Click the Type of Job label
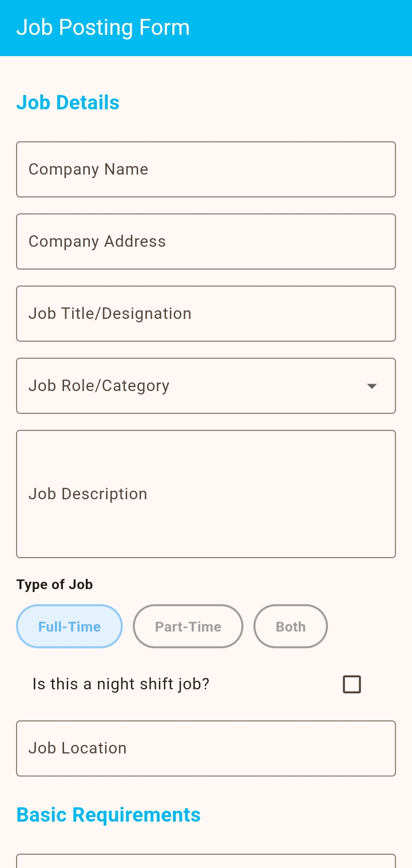The height and width of the screenshot is (868, 412). [x=54, y=585]
